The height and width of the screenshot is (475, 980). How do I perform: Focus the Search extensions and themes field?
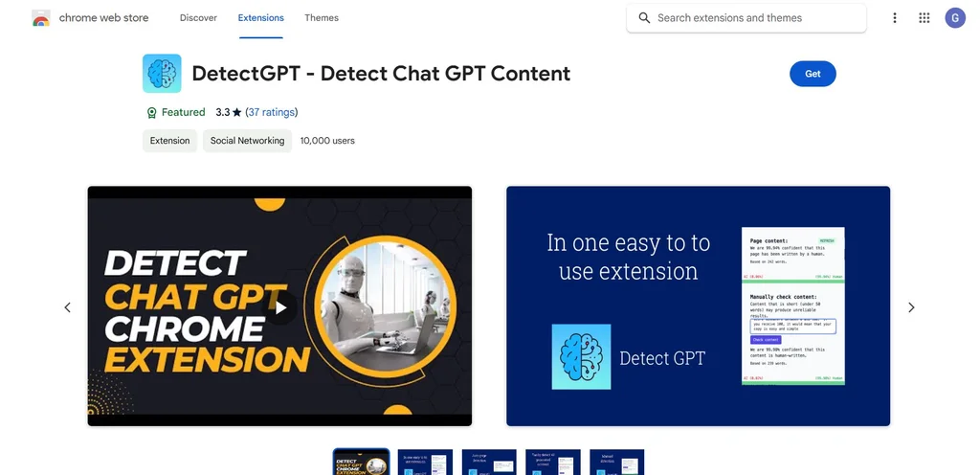coord(746,18)
